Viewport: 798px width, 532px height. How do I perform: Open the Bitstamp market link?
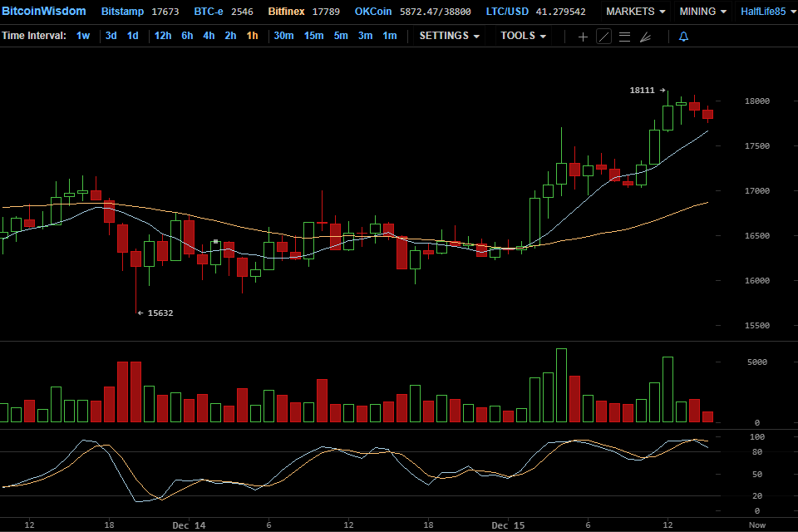click(121, 12)
